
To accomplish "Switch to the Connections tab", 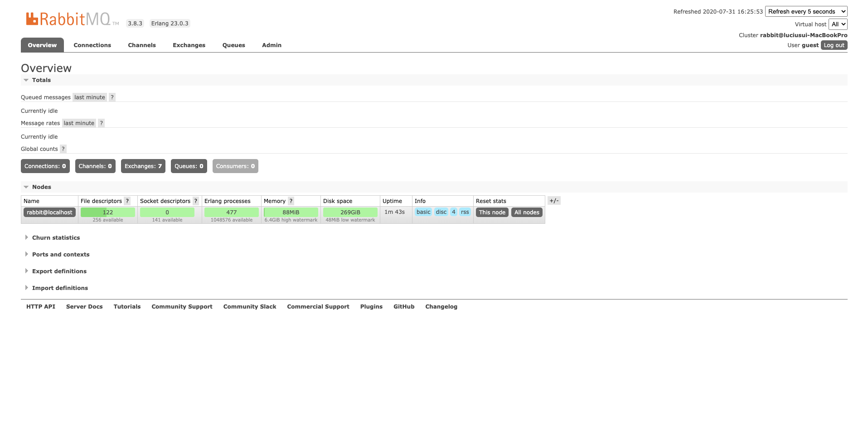I will point(92,45).
